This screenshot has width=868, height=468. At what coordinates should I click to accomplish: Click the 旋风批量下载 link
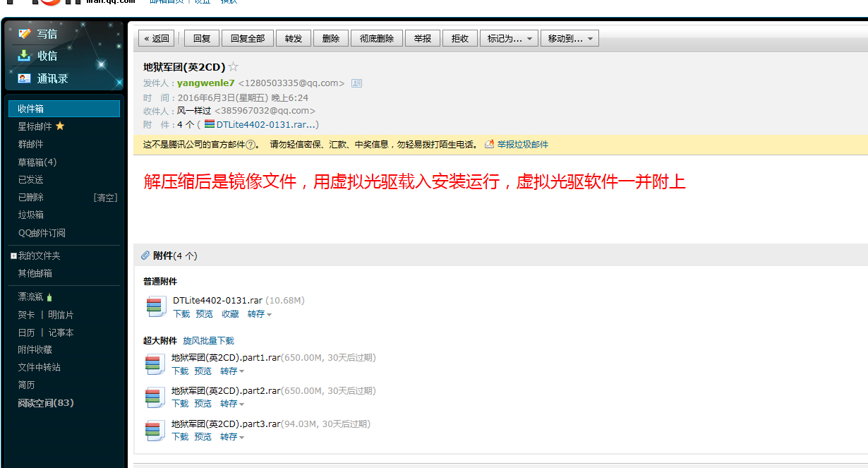click(x=208, y=341)
